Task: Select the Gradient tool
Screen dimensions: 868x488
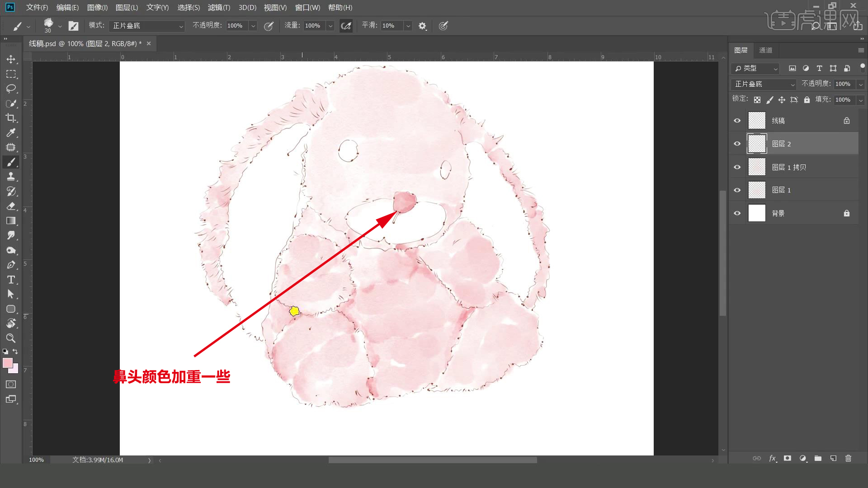Action: click(11, 221)
